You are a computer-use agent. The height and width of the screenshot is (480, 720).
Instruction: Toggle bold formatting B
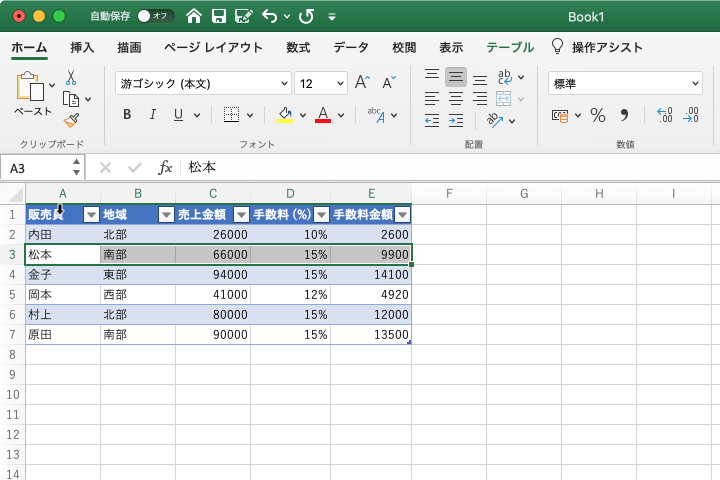pyautogui.click(x=127, y=114)
